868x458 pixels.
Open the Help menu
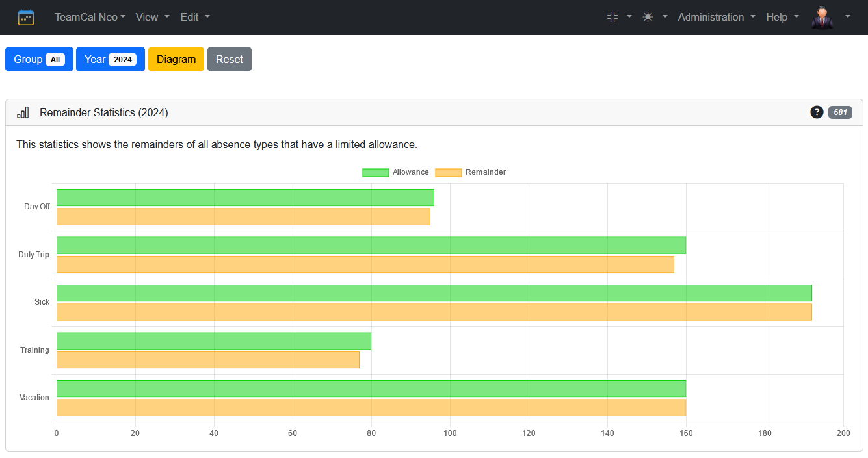pyautogui.click(x=782, y=18)
